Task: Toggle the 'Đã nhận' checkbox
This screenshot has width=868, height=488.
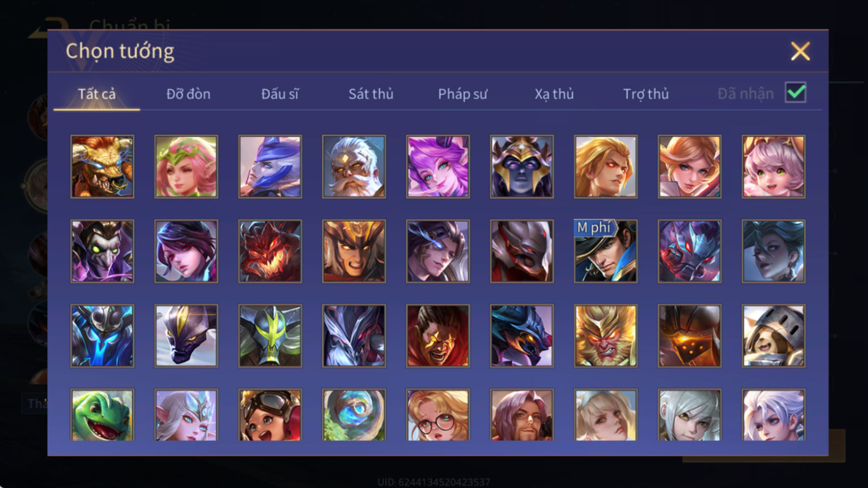Action: point(795,92)
